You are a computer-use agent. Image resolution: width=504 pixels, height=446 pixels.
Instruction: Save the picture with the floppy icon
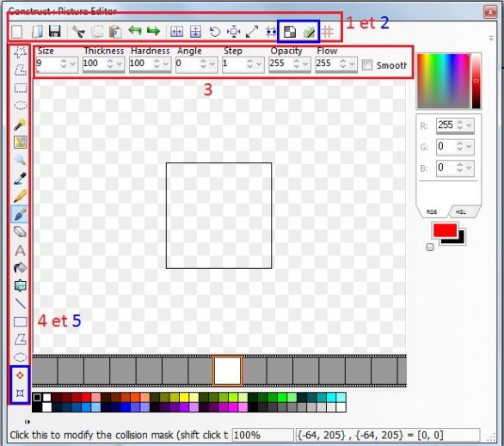pos(55,32)
